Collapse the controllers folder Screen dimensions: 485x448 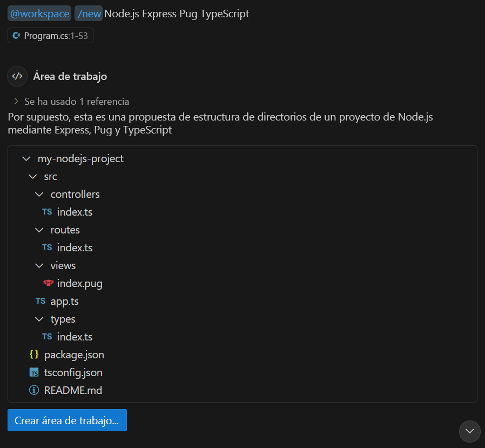[x=39, y=194]
